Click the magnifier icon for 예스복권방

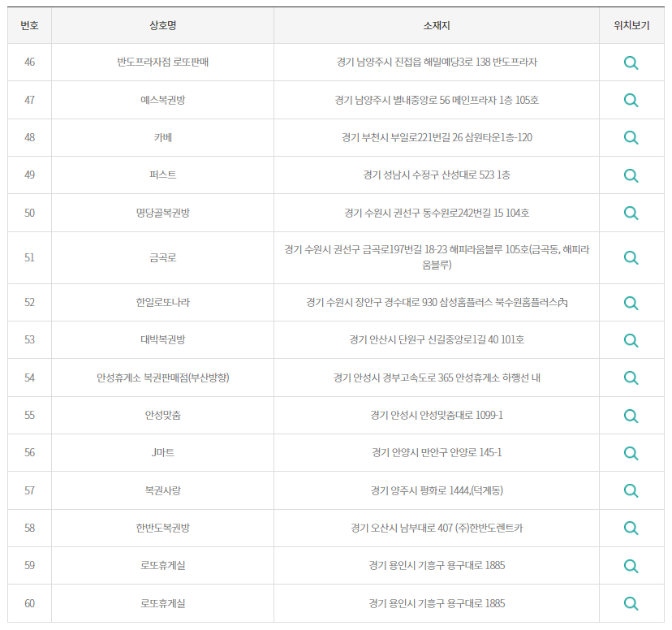click(x=631, y=101)
